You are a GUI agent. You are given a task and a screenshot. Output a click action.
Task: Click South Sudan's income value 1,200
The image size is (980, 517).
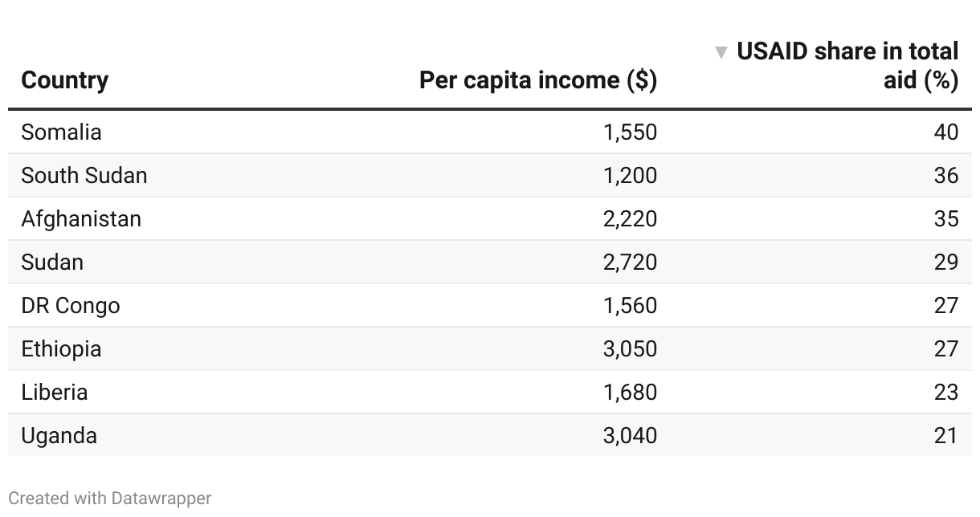pyautogui.click(x=630, y=175)
